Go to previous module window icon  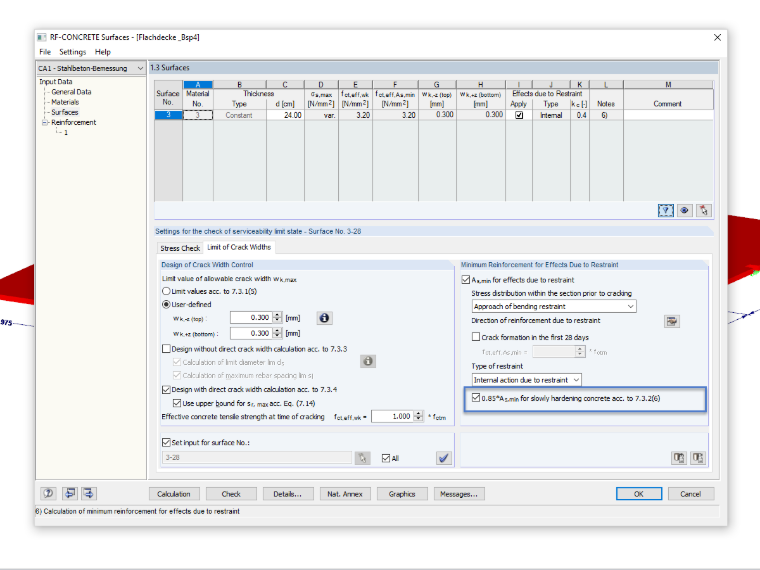[69, 493]
